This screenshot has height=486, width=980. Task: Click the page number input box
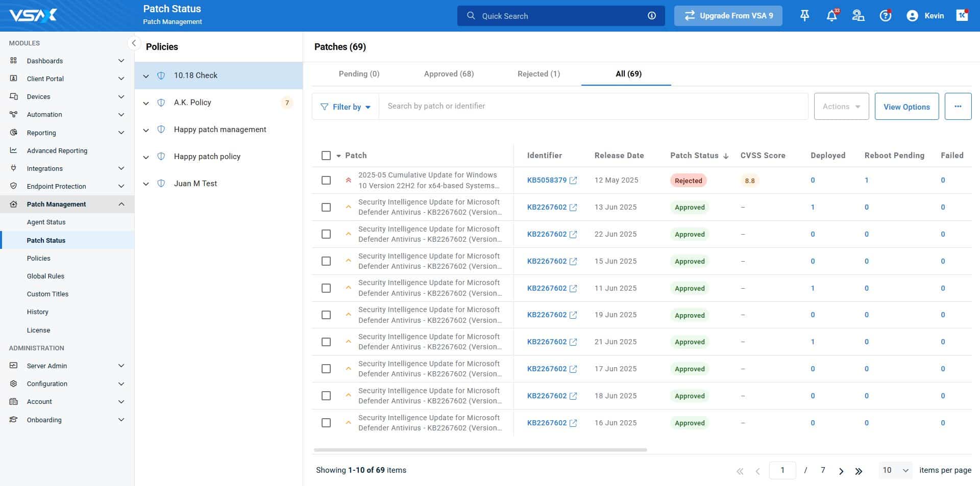click(x=782, y=470)
